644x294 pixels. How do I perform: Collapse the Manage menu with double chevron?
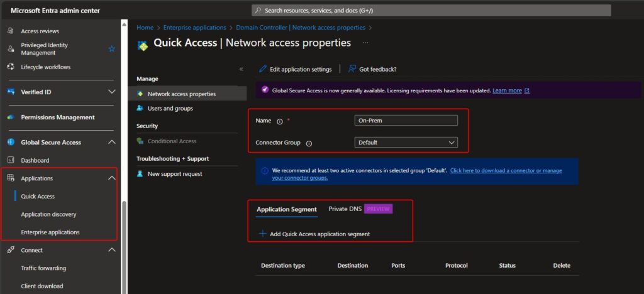pos(241,69)
